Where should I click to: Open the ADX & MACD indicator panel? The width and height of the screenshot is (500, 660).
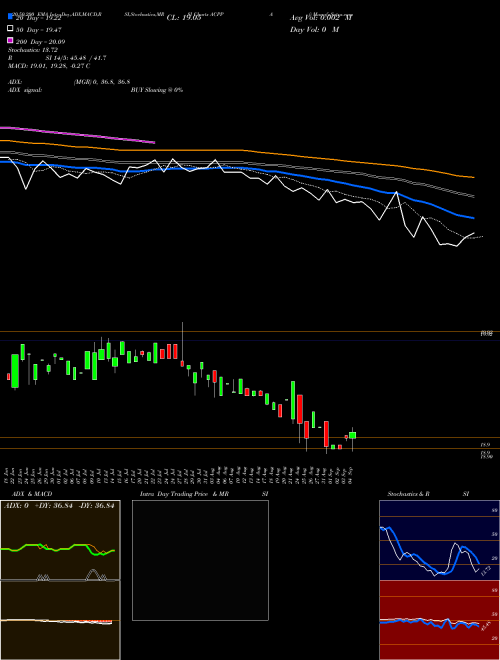(x=60, y=580)
